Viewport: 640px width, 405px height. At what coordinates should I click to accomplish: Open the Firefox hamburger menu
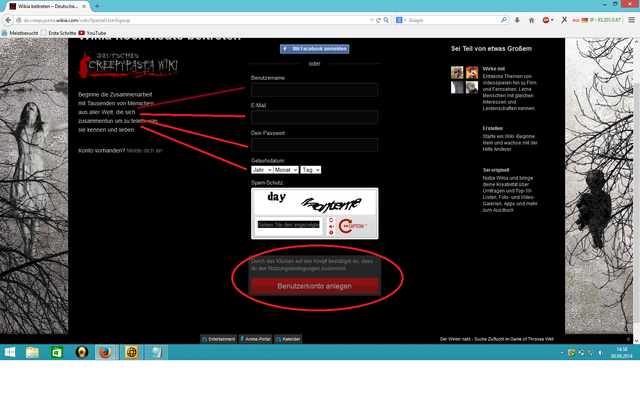(631, 20)
